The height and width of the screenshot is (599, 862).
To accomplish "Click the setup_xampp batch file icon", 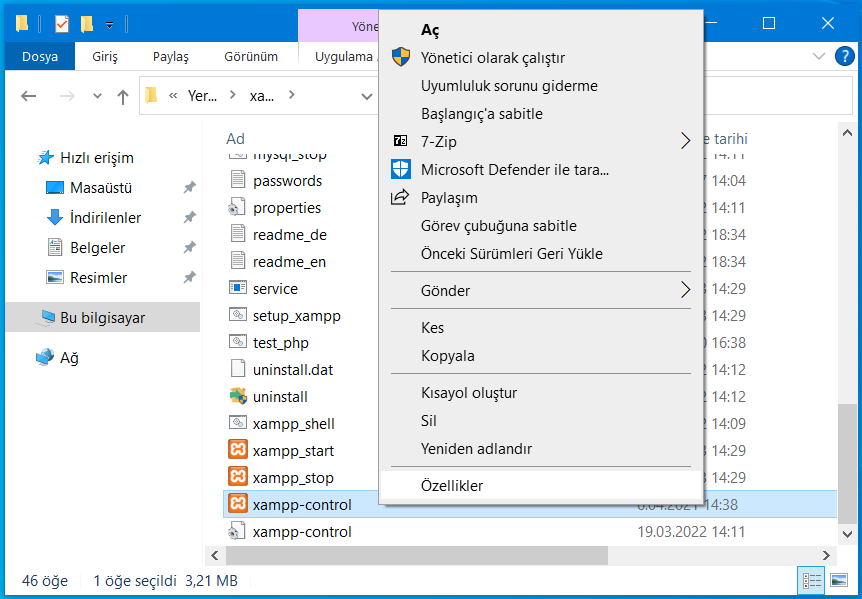I will click(x=237, y=314).
